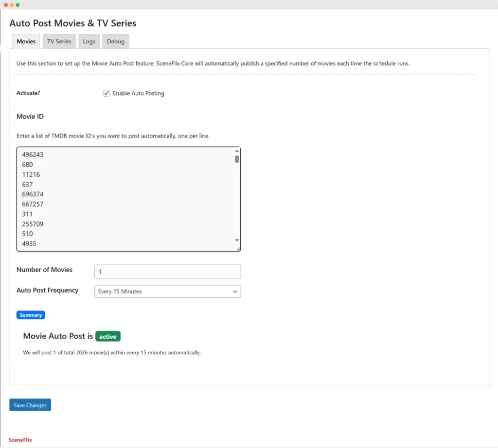Open the Logs tab

point(89,41)
